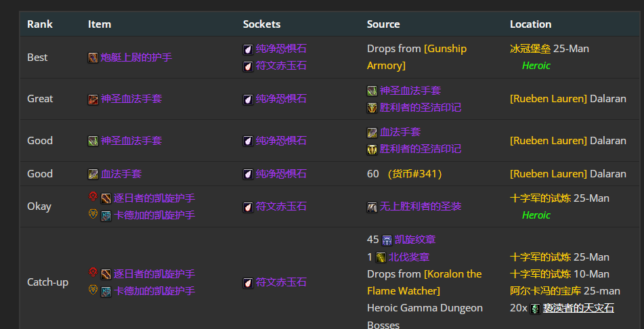Click the 无上胜利者的圣装 token icon
Viewport: 644px width, 329px height.
tap(372, 207)
